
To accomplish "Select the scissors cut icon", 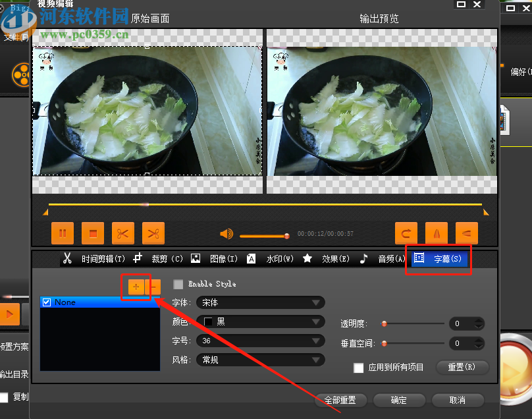I will (122, 233).
